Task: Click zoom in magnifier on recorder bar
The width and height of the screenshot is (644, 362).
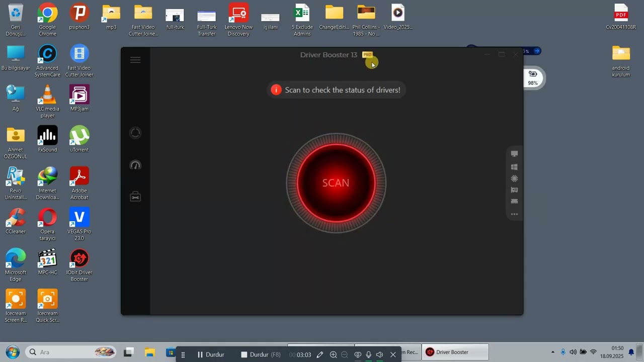Action: 333,354
